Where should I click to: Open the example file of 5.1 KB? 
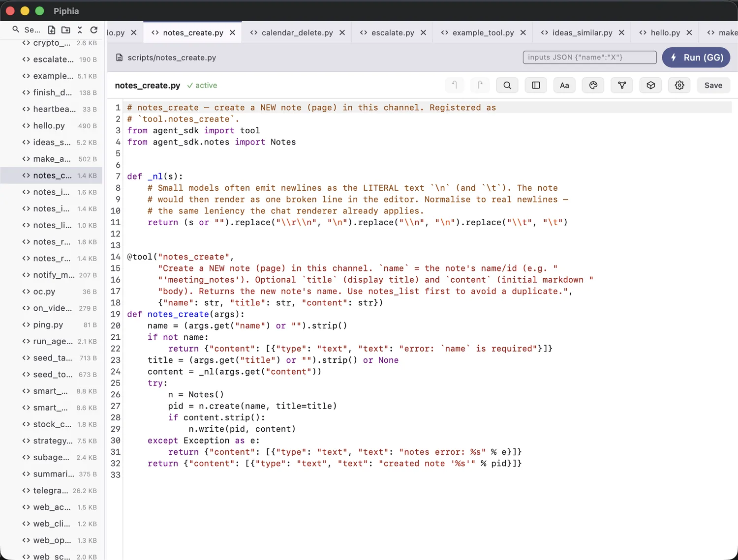(52, 76)
